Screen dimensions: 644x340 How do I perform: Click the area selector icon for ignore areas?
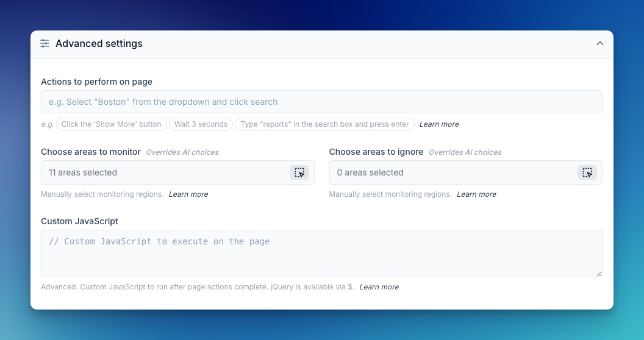tap(587, 172)
